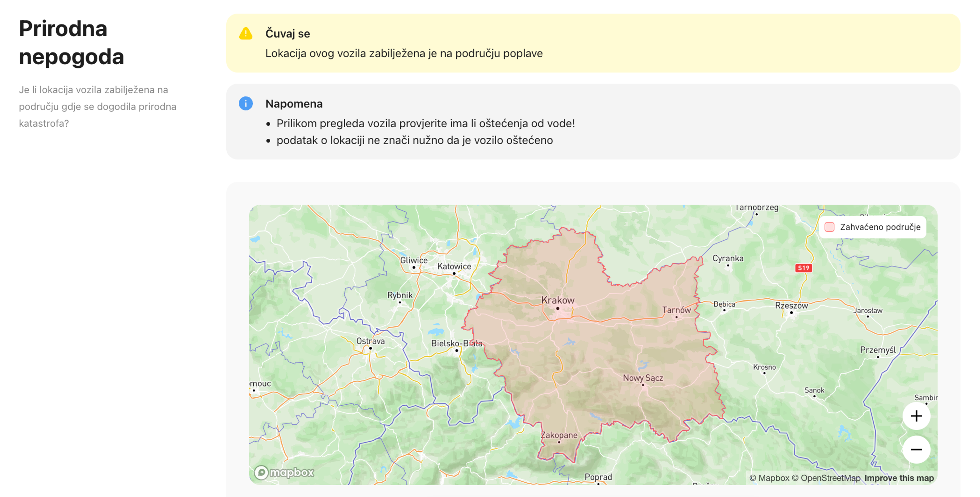The image size is (980, 497).
Task: Open the © OpenStreetMap attribution link
Action: [826, 478]
